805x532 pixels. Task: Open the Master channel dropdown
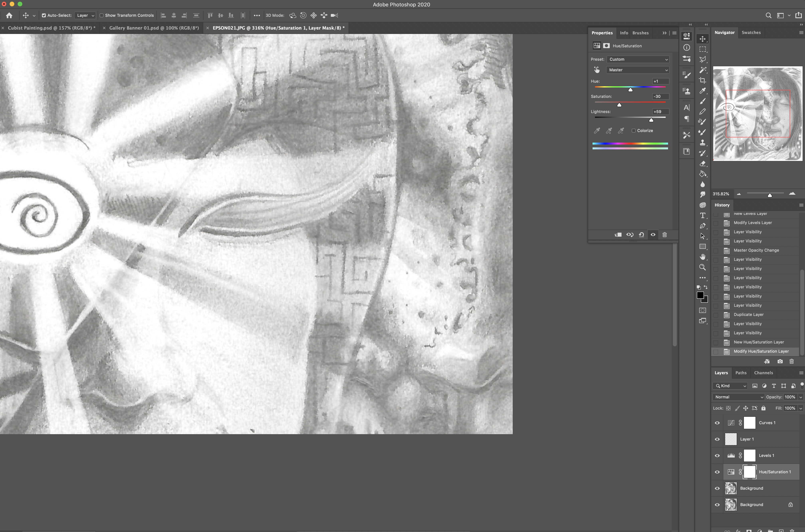(x=638, y=70)
